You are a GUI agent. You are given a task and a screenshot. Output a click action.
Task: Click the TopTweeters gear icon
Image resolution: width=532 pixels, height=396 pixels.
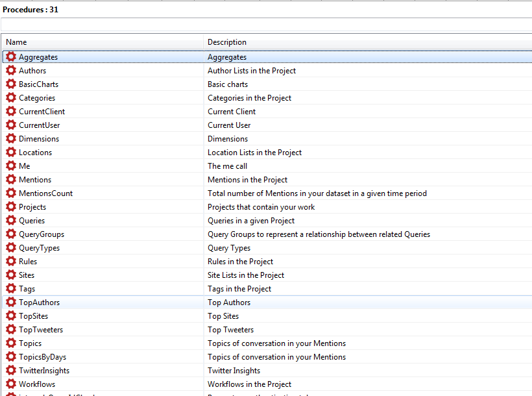point(11,330)
